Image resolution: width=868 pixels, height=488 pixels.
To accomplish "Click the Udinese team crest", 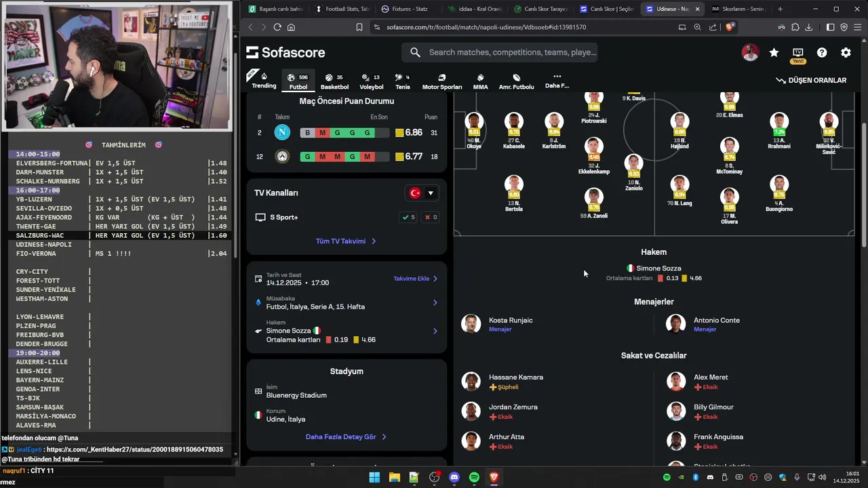I will pos(282,157).
